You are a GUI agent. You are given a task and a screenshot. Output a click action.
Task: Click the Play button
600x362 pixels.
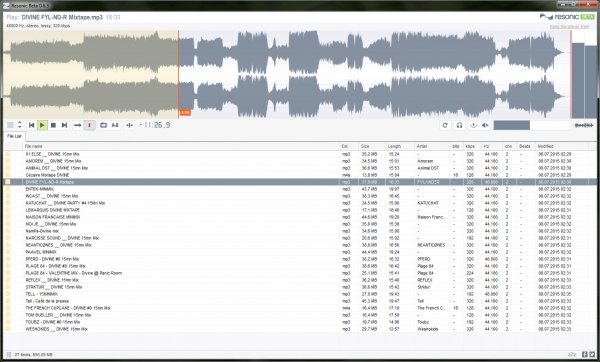pos(42,125)
